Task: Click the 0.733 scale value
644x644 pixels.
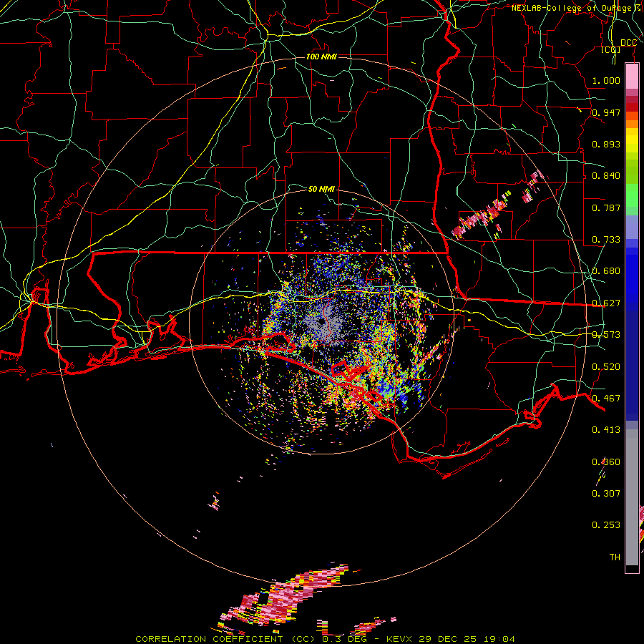Action: tap(606, 240)
